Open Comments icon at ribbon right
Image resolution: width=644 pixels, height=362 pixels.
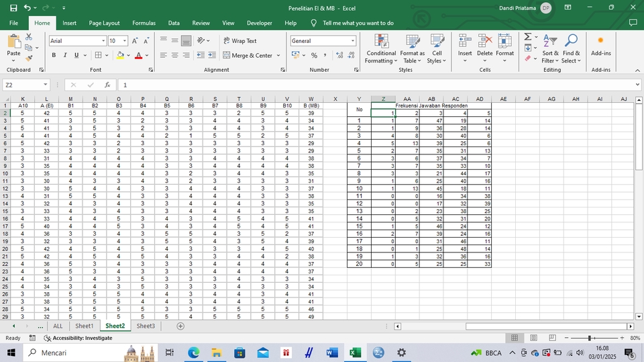633,23
